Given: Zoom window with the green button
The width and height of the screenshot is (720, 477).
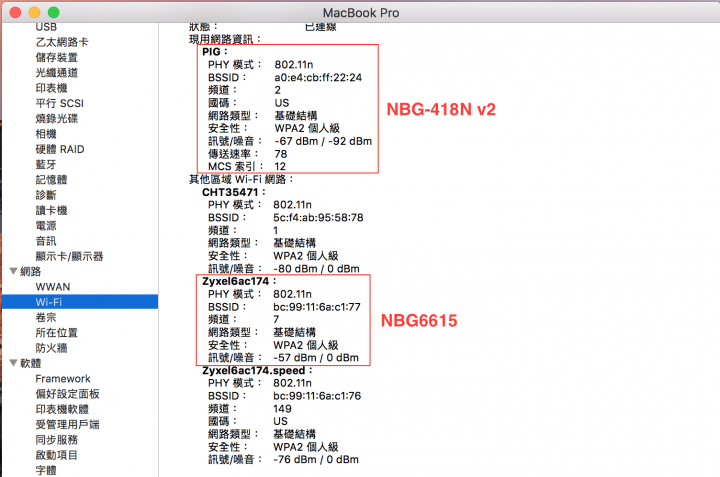Looking at the screenshot, I should click(54, 12).
